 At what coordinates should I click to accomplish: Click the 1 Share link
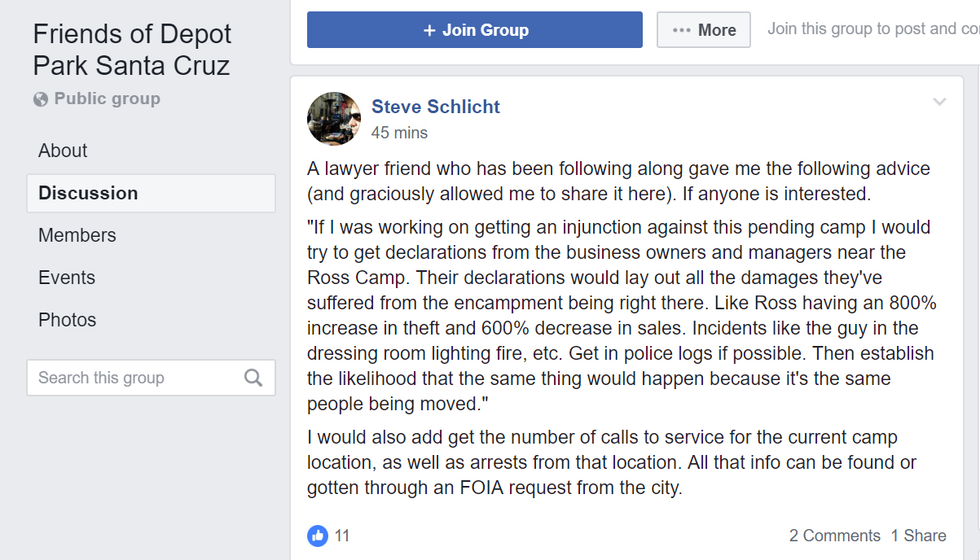click(x=918, y=536)
